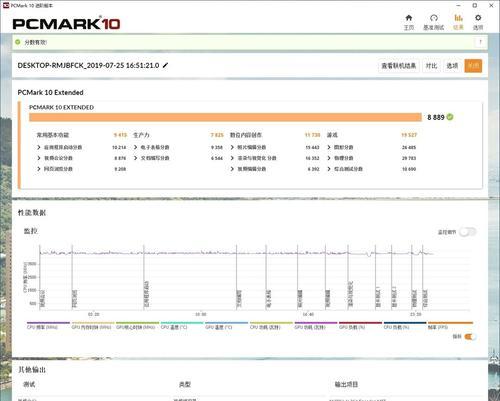Toggle the GPU 温度 (°C) blue legend
This screenshot has height=401, width=500.
(227, 325)
